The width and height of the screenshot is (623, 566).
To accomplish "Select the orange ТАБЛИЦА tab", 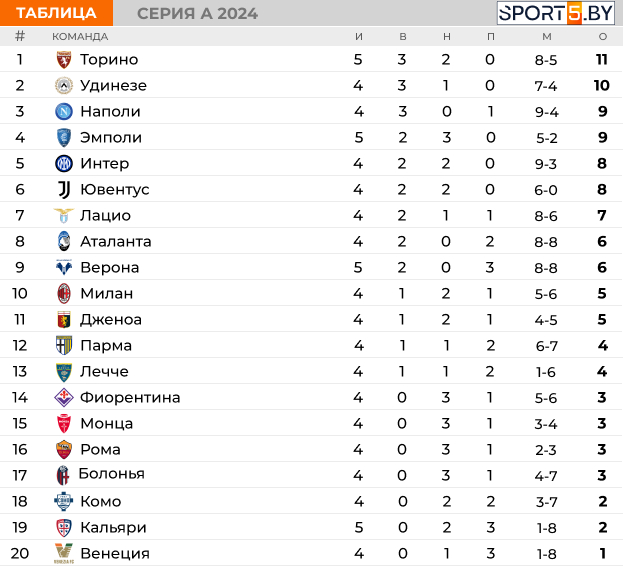I will coord(56,13).
